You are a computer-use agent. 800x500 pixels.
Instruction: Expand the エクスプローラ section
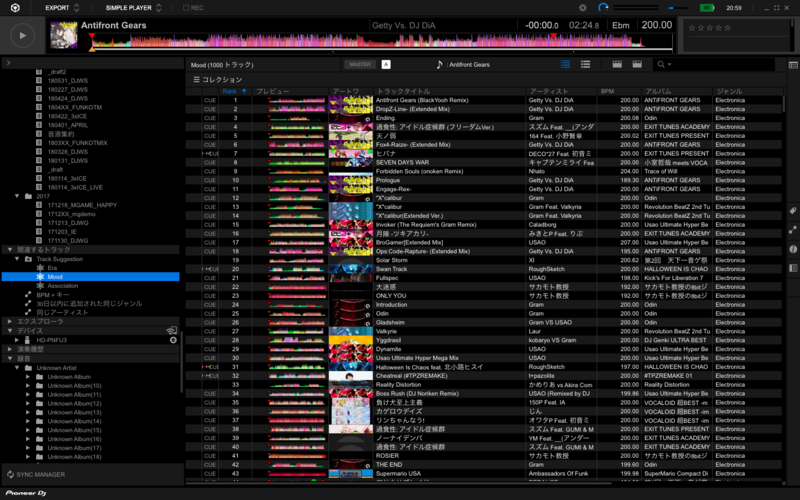click(10, 321)
